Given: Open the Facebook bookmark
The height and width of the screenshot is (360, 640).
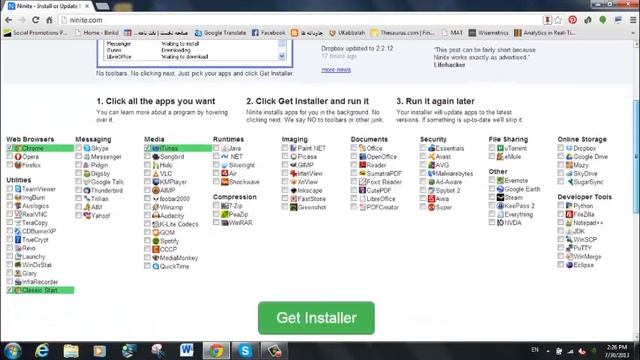Looking at the screenshot, I should 269,33.
